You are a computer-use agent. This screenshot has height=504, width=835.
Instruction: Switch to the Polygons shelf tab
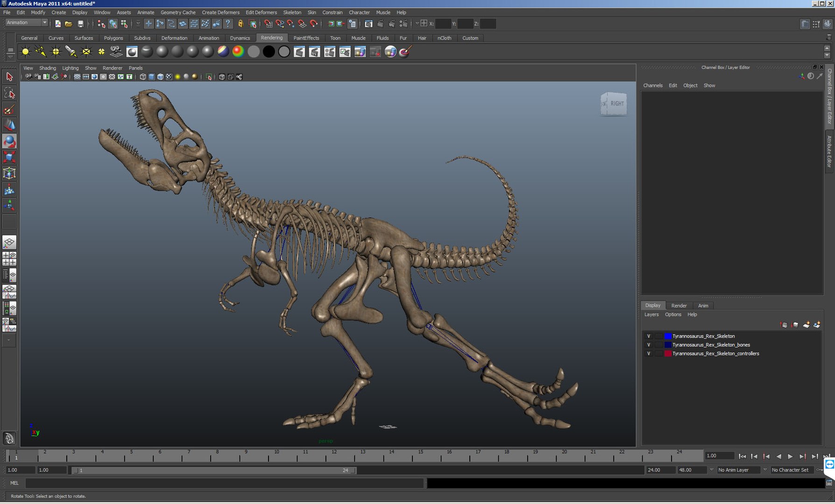point(113,38)
